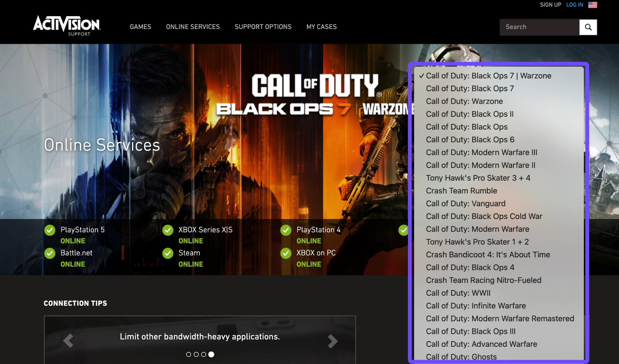Open My Cases in navigation
The height and width of the screenshot is (364, 619).
(322, 27)
